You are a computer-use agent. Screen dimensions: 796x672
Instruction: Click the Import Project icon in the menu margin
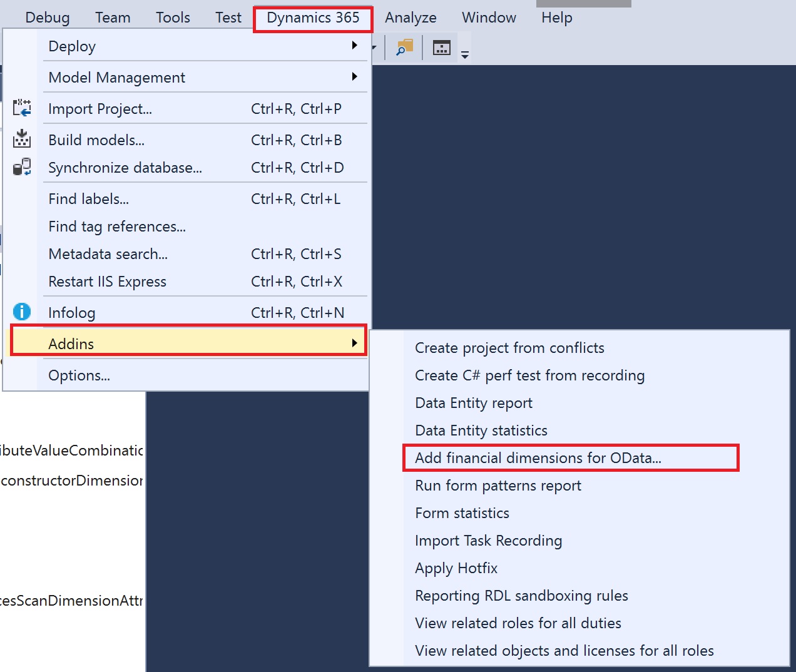(22, 108)
